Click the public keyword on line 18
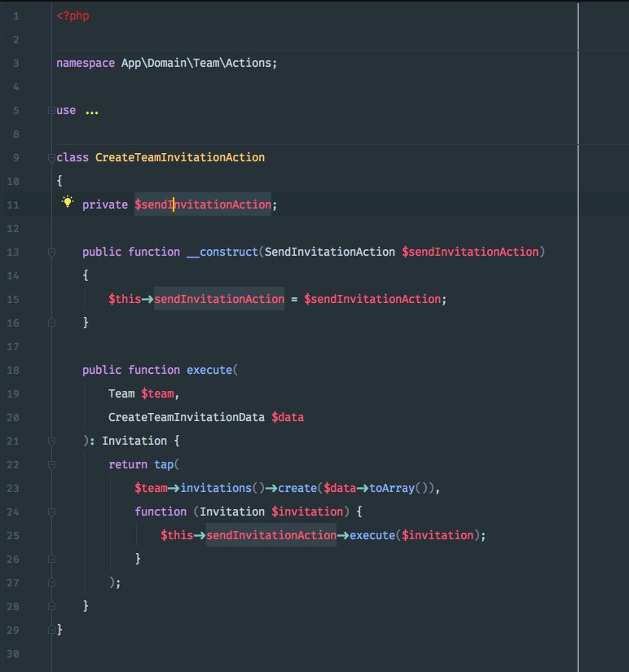The image size is (629, 672). pyautogui.click(x=102, y=370)
